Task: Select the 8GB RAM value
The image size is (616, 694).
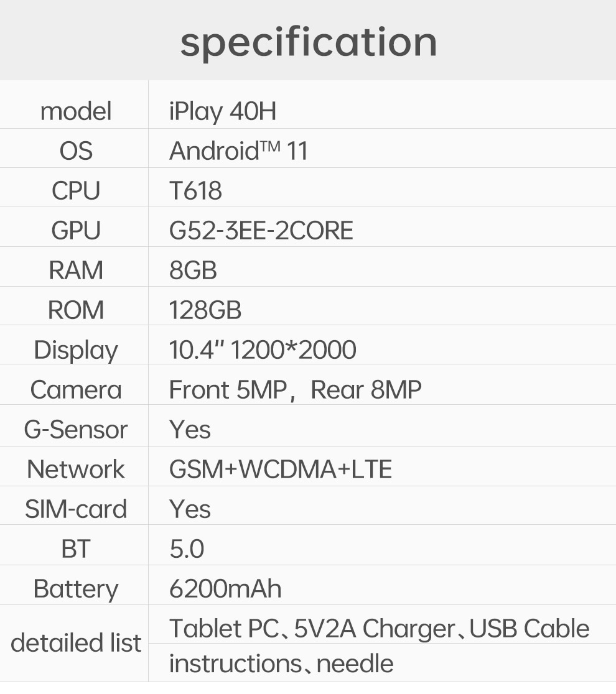Action: click(193, 270)
